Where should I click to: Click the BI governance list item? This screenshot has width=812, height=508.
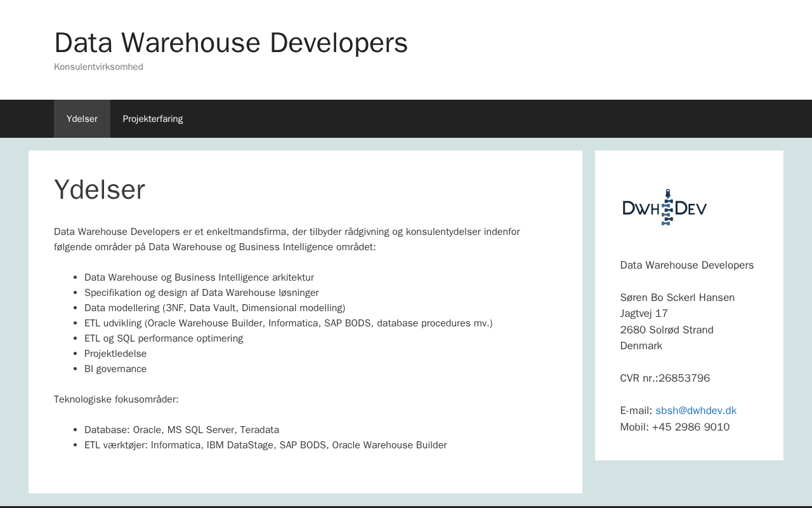[115, 369]
